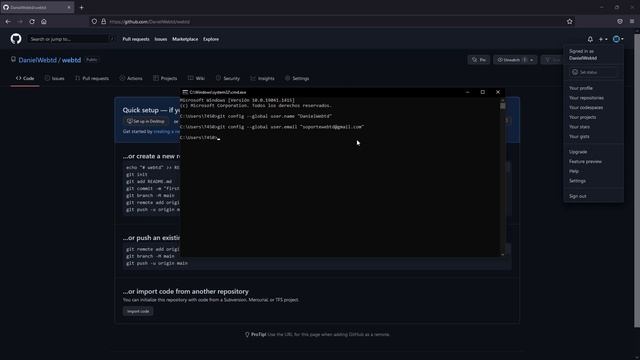Open Explore in top navigation
Image resolution: width=640 pixels, height=360 pixels.
point(211,39)
